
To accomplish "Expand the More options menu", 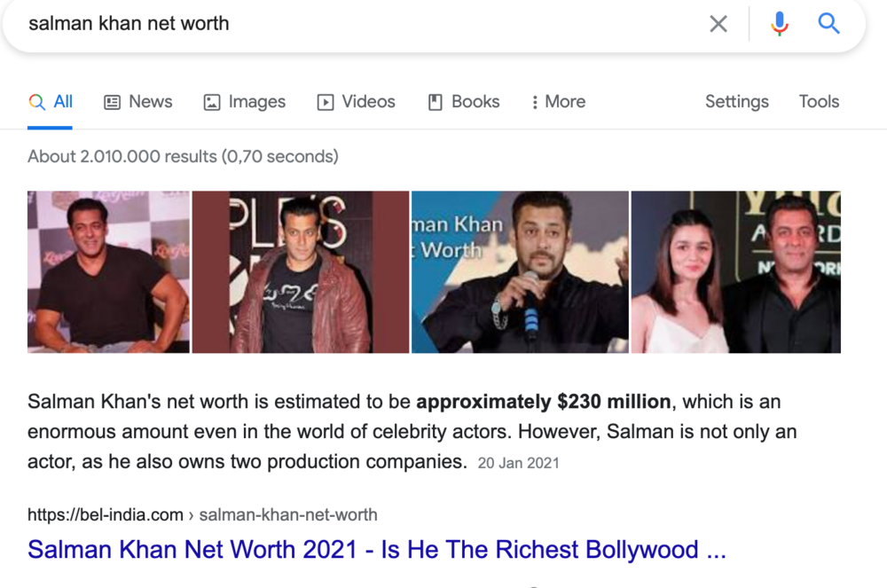I will pos(558,102).
